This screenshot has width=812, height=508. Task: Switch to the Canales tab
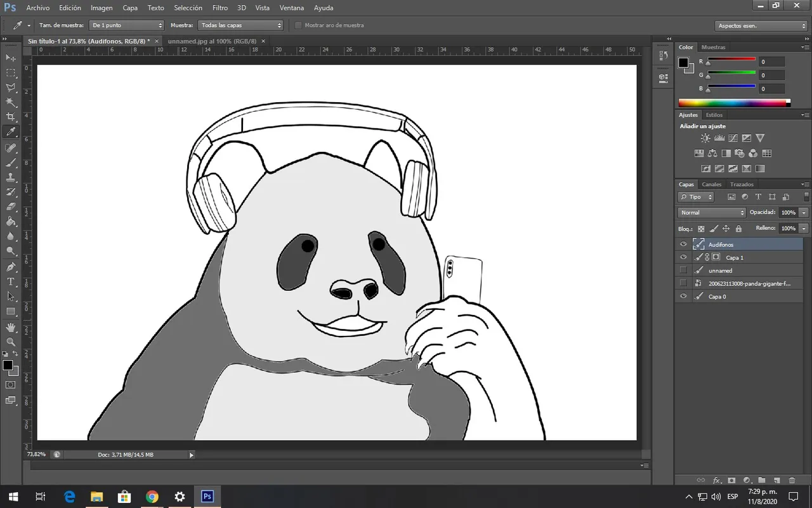pos(712,185)
